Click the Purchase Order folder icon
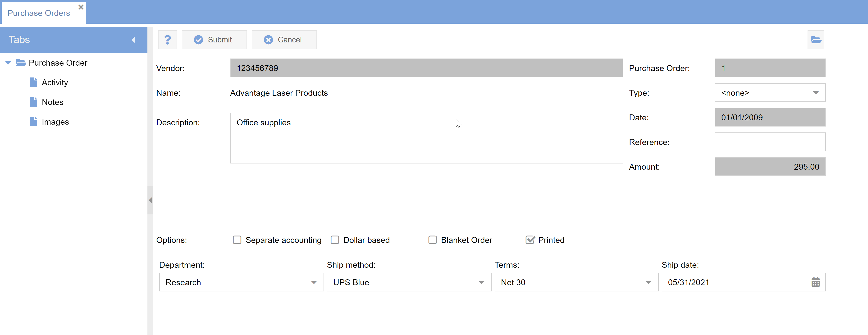 (21, 63)
